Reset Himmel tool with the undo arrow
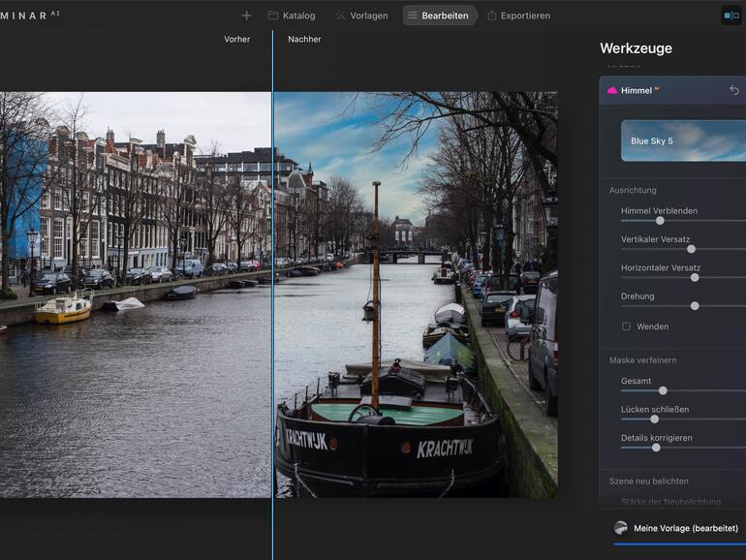The image size is (746, 560). tap(734, 90)
